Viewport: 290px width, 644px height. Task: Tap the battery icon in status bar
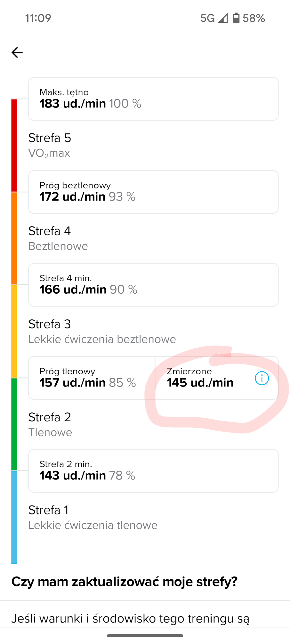236,18
